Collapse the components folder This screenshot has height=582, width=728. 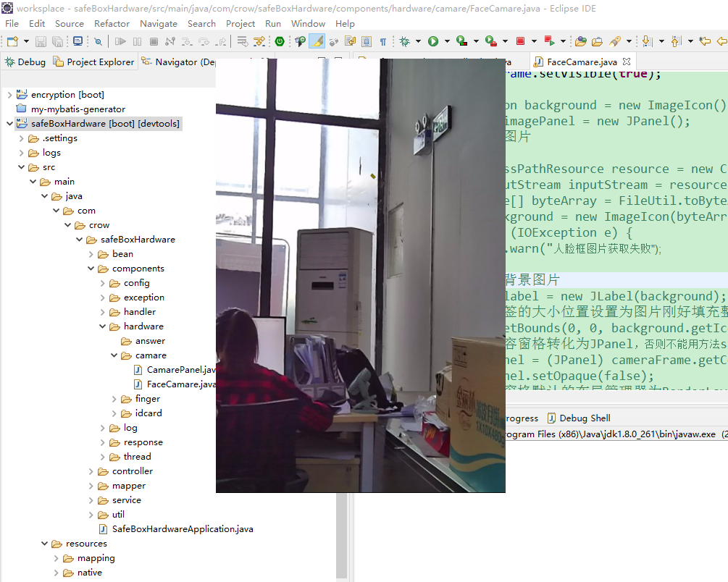click(91, 269)
